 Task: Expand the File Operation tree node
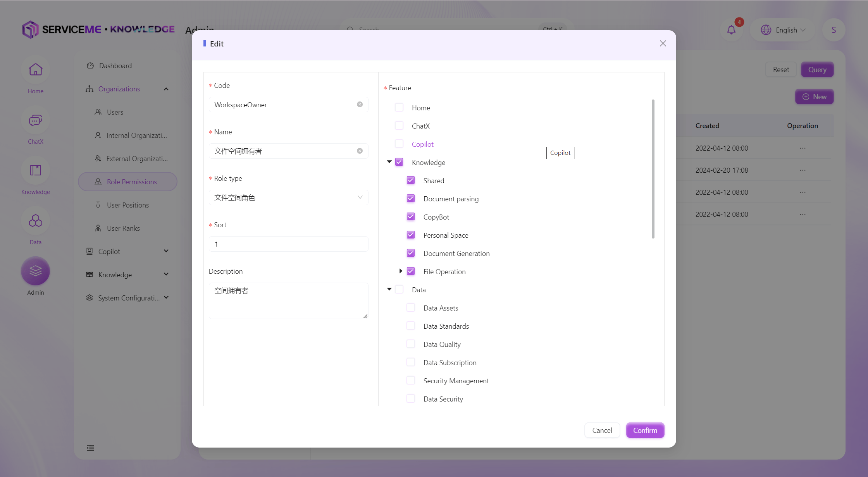click(401, 271)
